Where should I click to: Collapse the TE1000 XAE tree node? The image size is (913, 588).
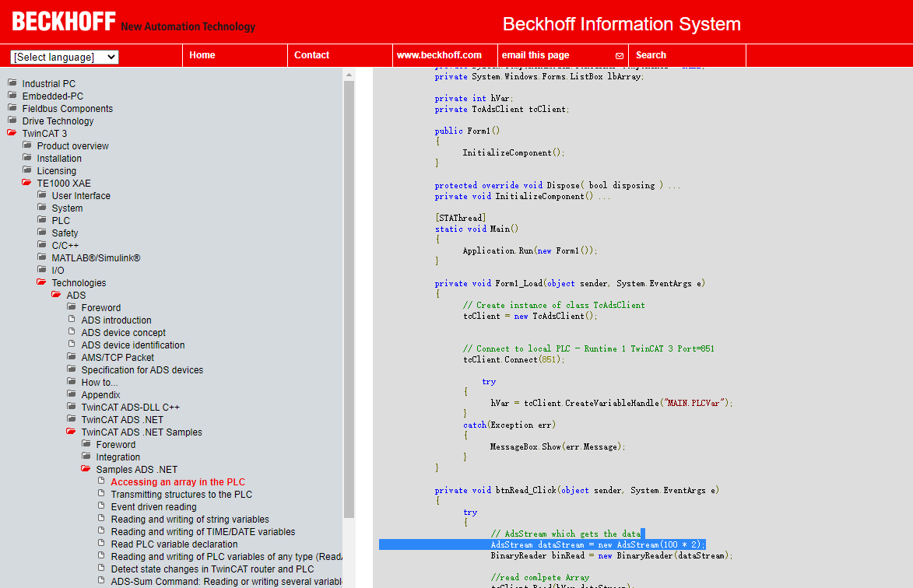tap(26, 183)
